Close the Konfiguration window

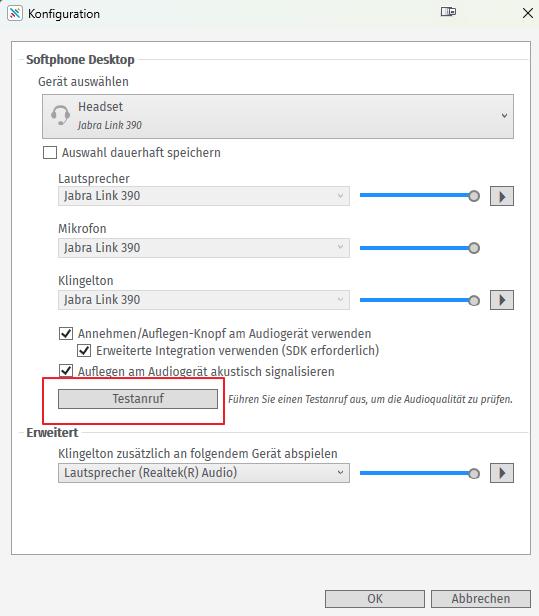(x=528, y=13)
